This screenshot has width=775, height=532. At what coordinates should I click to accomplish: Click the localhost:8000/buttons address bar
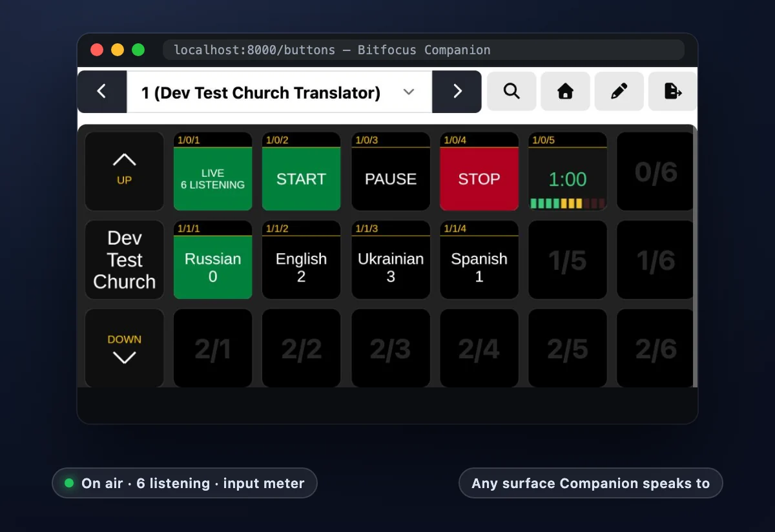pos(423,50)
